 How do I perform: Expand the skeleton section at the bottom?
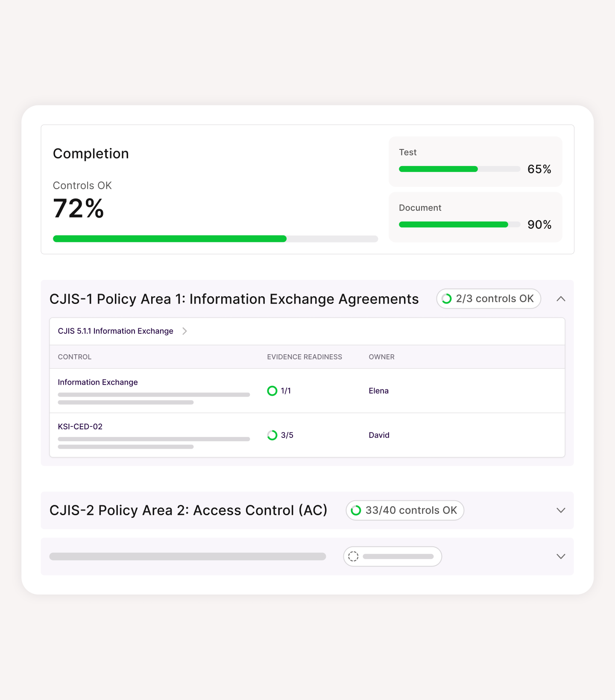pos(561,556)
